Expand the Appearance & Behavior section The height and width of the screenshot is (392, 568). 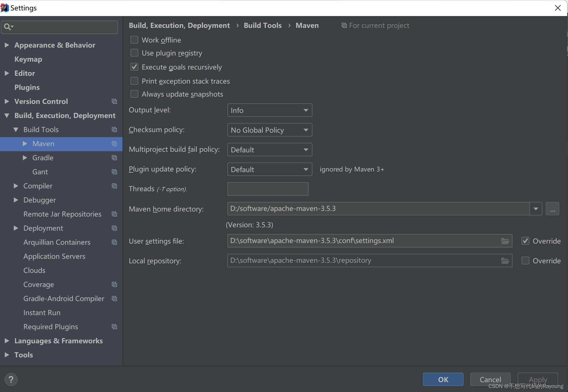tap(8, 45)
